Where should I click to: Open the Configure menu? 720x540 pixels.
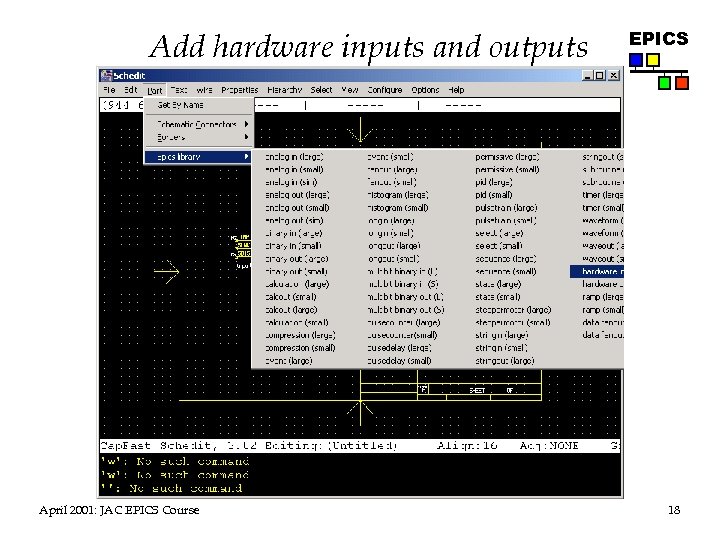[x=385, y=90]
